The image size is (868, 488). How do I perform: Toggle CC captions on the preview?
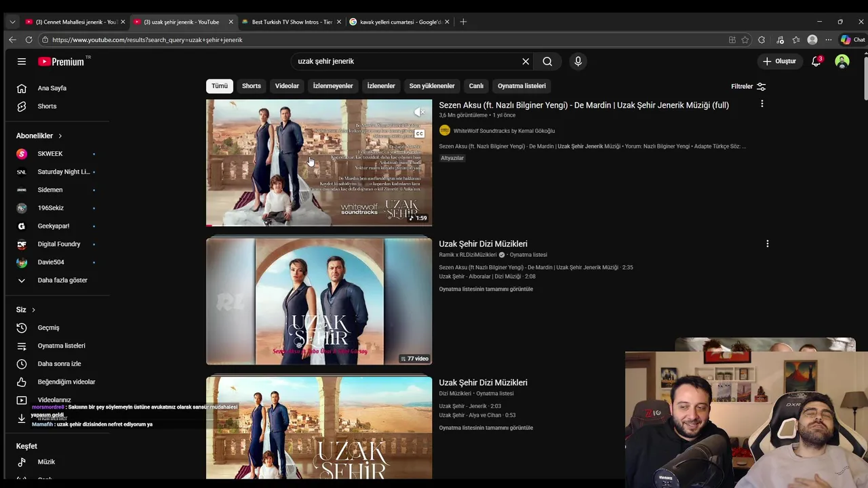(420, 134)
